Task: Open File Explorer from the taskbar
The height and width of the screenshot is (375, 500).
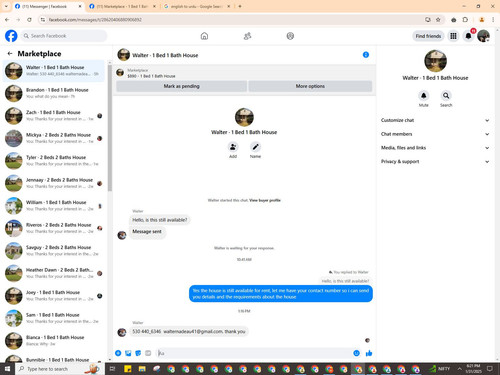Action: pyautogui.click(x=142, y=369)
